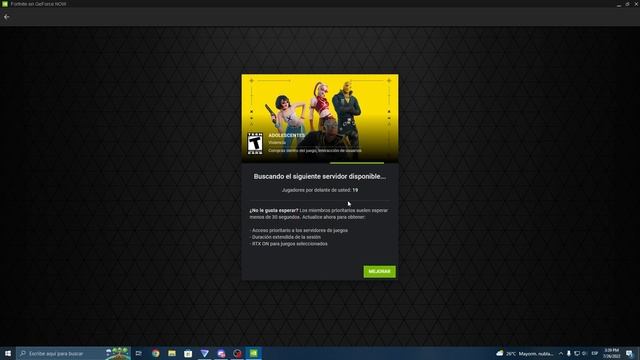Click the green MEJORAR upgrade button

(379, 271)
